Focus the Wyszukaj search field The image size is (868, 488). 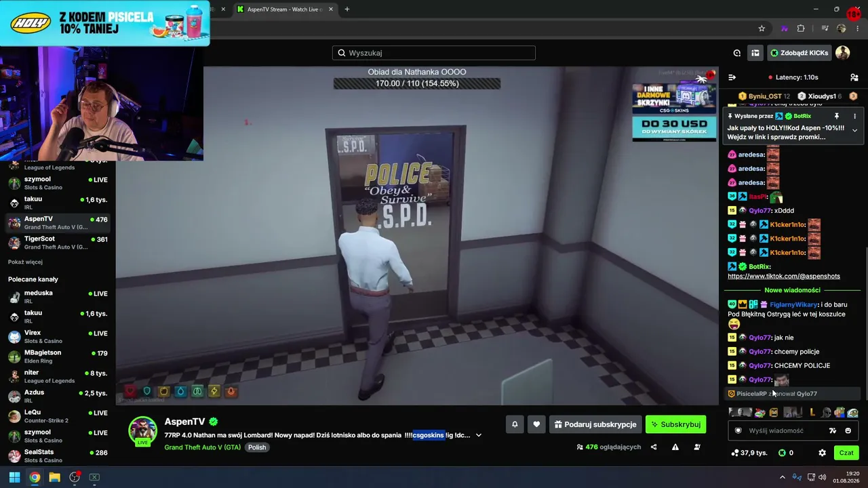(434, 53)
